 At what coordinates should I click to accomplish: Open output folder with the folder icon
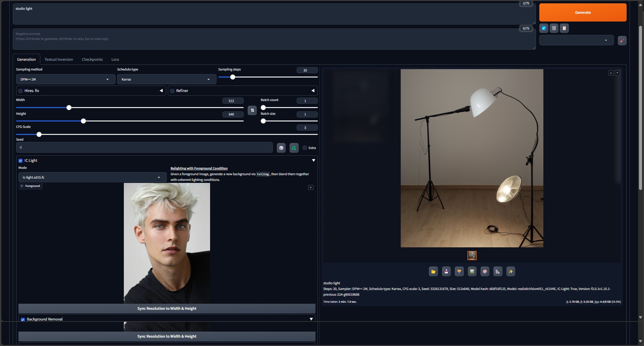tap(433, 271)
